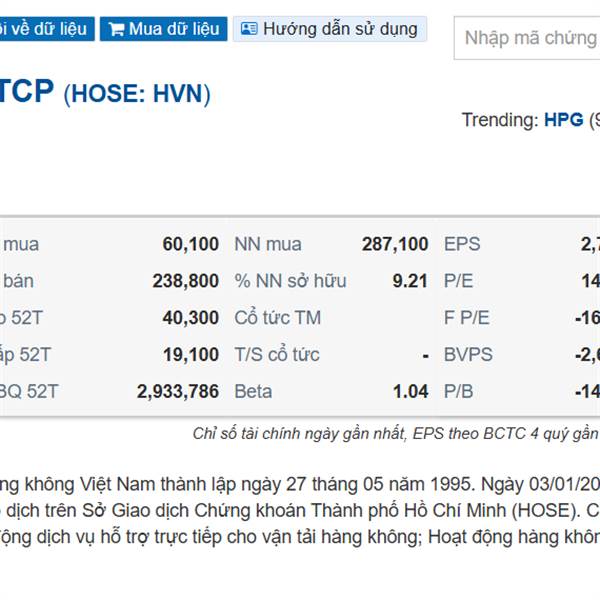
Task: Click the EPS label
Action: point(462,244)
